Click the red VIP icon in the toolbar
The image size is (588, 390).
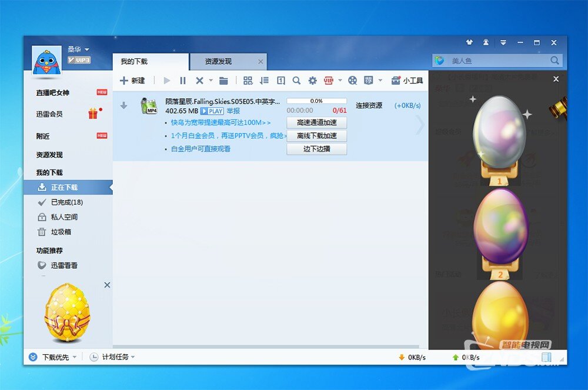point(329,81)
